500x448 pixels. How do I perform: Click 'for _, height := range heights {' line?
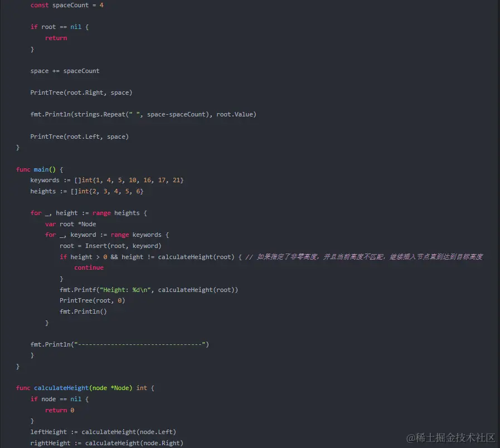pyautogui.click(x=89, y=213)
